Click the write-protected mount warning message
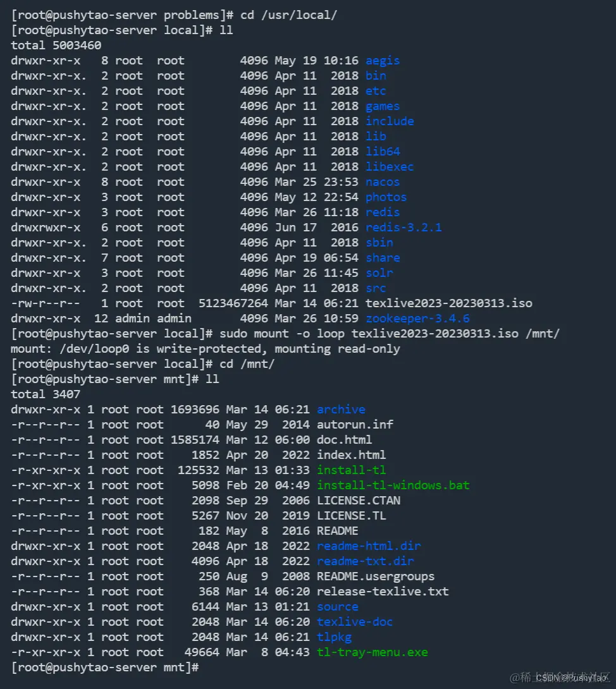This screenshot has width=616, height=689. click(x=206, y=349)
